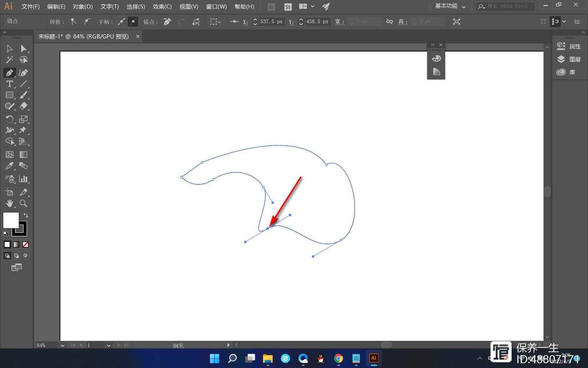This screenshot has width=588, height=368.
Task: Open the artboard number dropdown
Action: coord(108,345)
